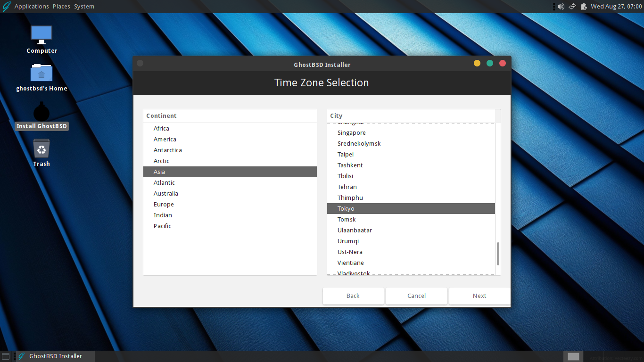This screenshot has height=362, width=644.
Task: Choose Tomsk from the city list
Action: [411, 220]
